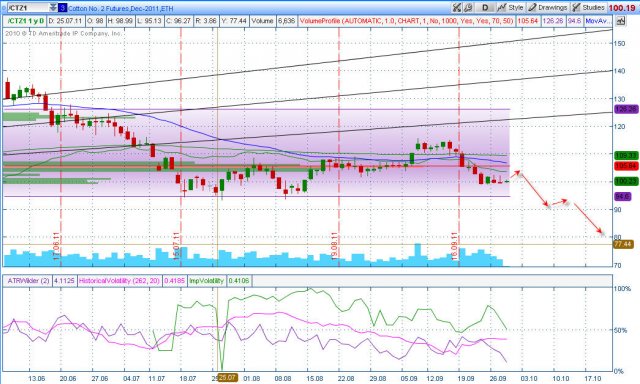
Task: Click the 77.44 price level tag
Action: 623,244
